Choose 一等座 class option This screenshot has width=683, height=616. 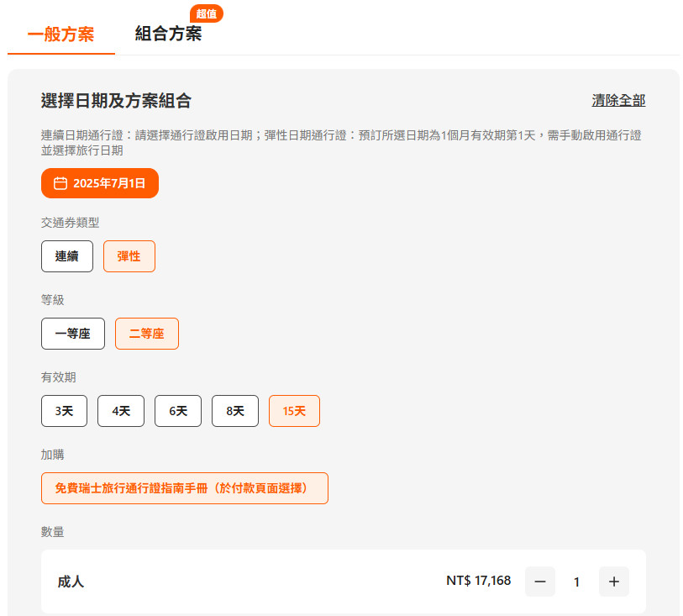click(73, 334)
